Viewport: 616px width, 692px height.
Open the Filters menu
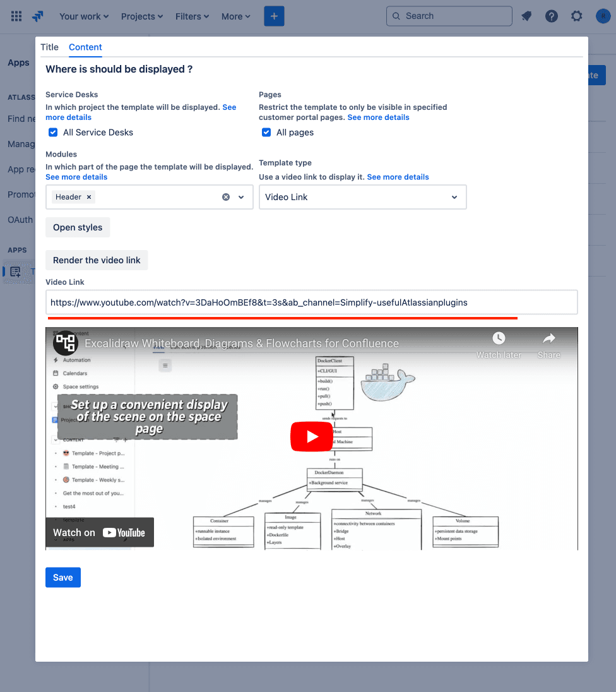pos(192,16)
